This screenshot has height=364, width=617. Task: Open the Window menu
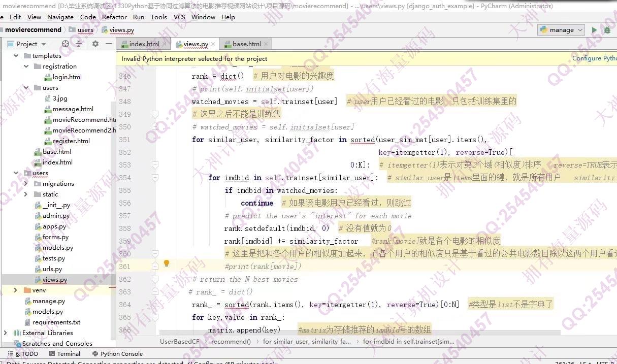(203, 17)
